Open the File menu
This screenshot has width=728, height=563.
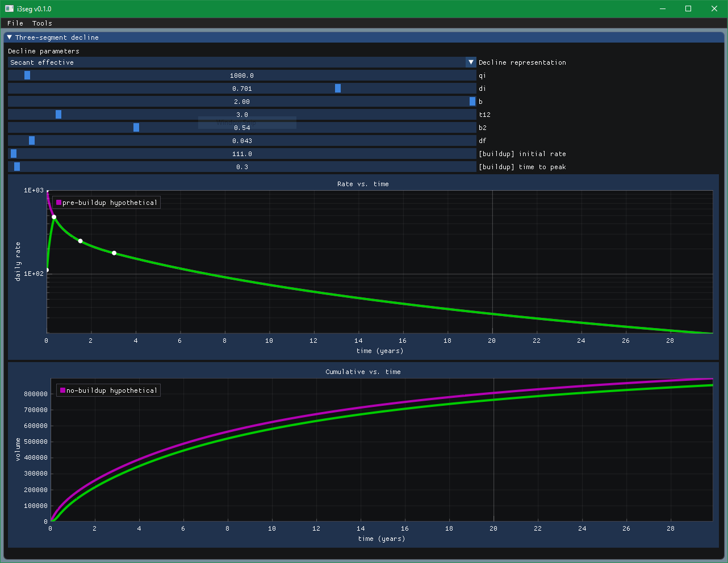[15, 23]
